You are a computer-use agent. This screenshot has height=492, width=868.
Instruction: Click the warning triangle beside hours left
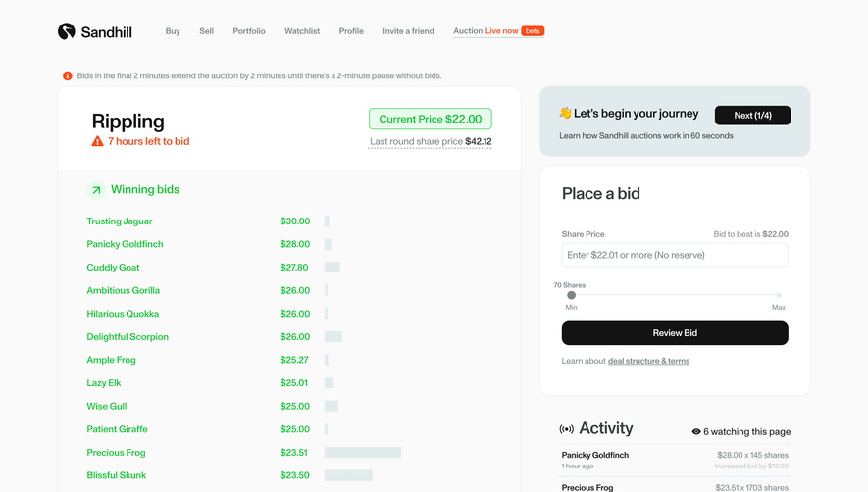(97, 141)
